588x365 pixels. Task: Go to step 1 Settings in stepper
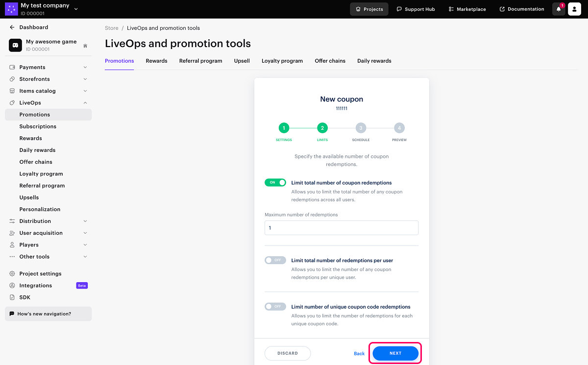pos(283,128)
